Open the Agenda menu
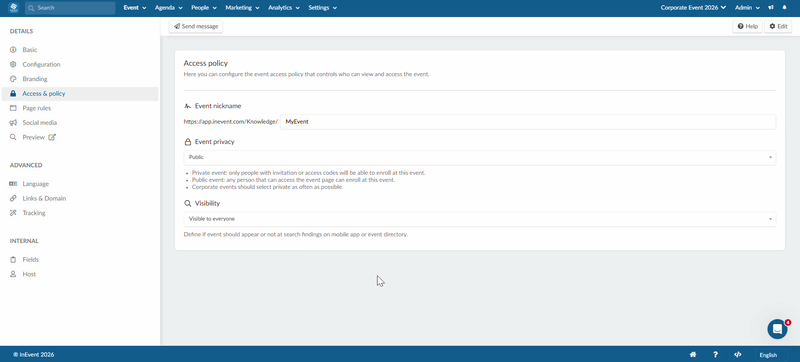 click(168, 8)
